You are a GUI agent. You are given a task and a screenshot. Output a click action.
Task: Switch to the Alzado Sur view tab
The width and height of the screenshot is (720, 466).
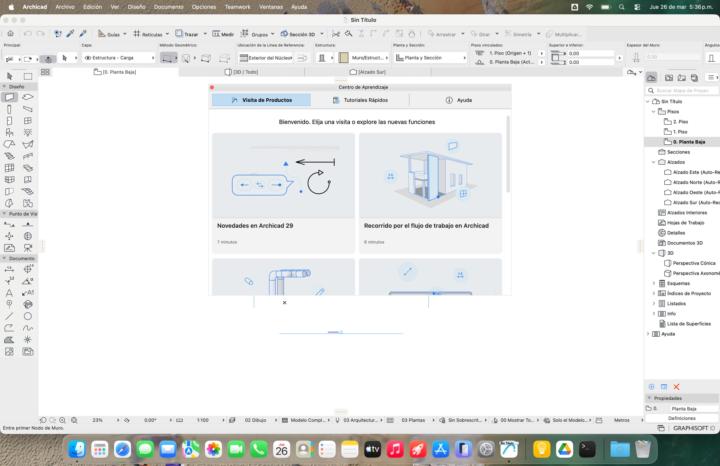367,72
